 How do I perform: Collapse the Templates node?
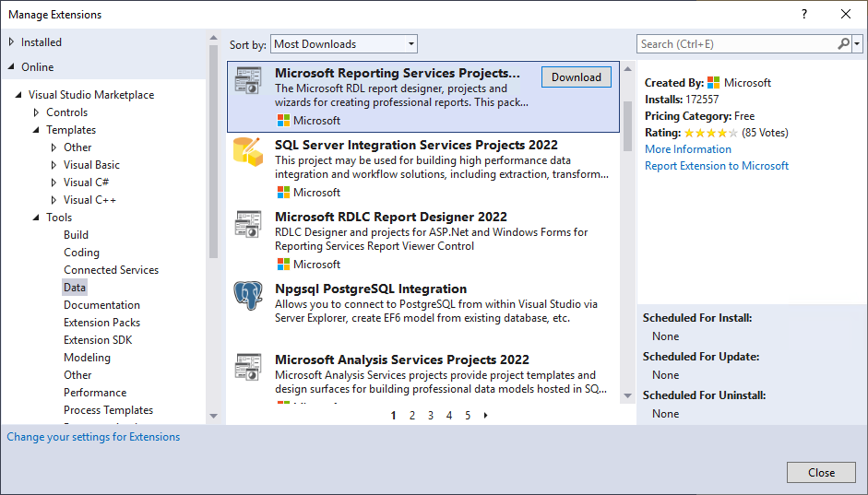pyautogui.click(x=37, y=130)
